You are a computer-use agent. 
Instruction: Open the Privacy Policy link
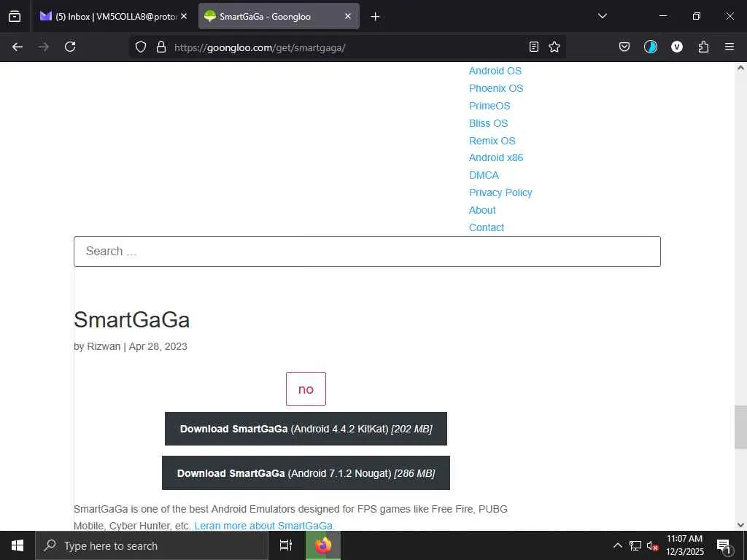coord(500,192)
